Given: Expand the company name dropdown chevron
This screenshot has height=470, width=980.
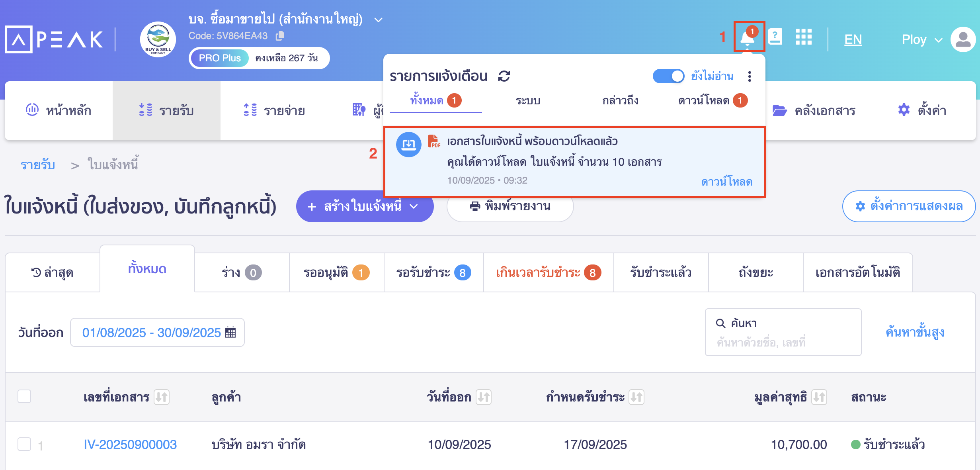Looking at the screenshot, I should click(379, 20).
